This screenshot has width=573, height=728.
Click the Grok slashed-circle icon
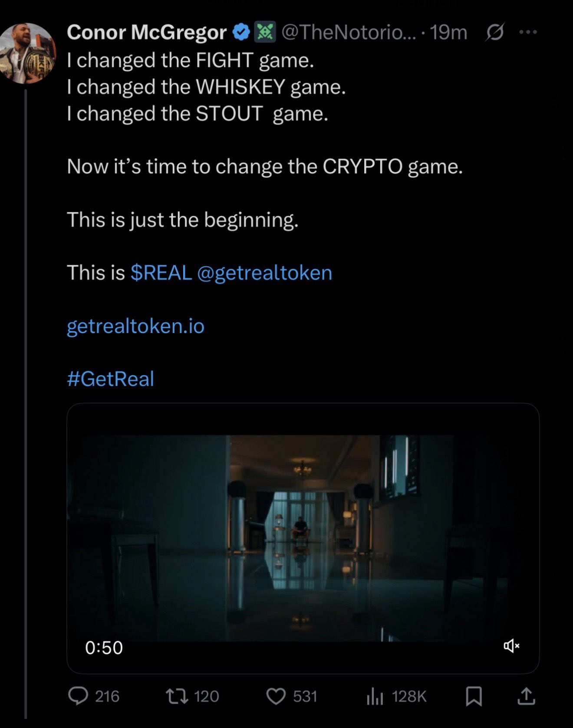pyautogui.click(x=495, y=32)
